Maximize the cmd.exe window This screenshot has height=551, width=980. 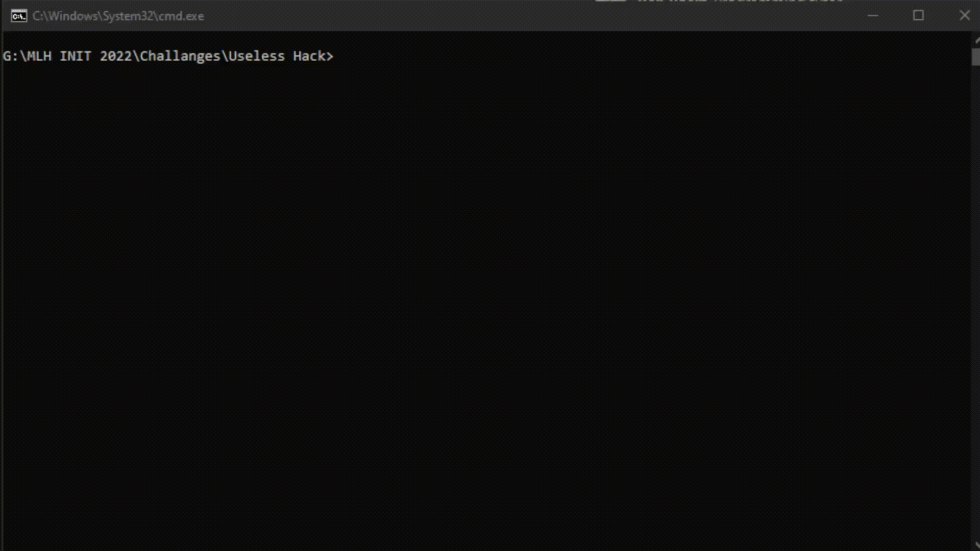tap(918, 16)
